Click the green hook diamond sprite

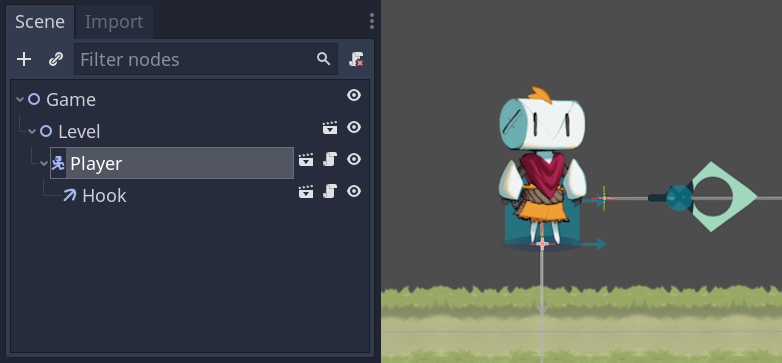pyautogui.click(x=724, y=196)
